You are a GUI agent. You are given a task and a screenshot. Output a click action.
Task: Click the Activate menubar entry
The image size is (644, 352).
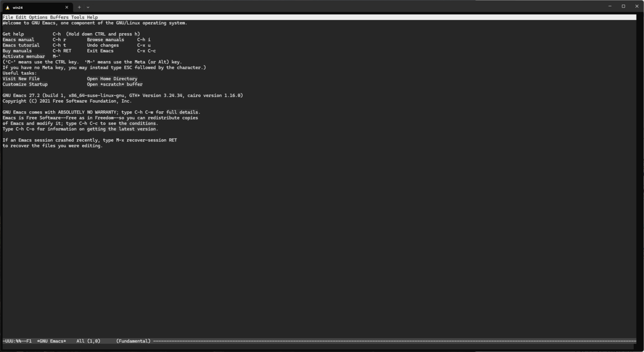point(24,56)
